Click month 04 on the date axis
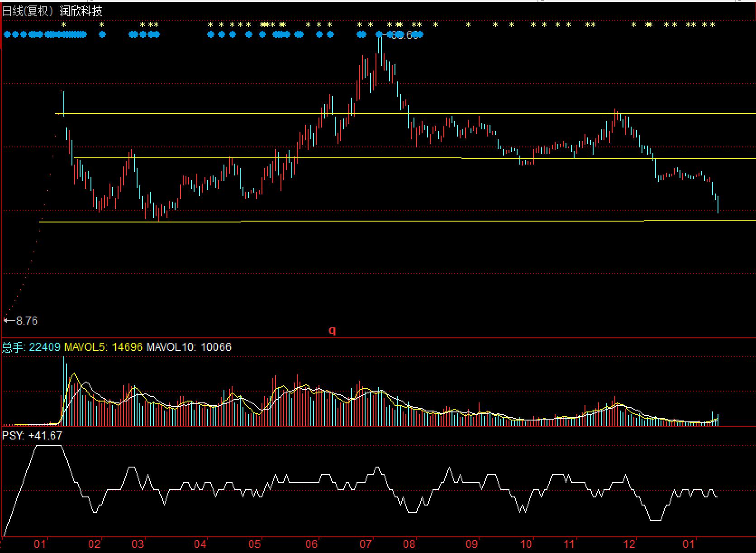Viewport: 756px width, 553px height. coord(200,544)
